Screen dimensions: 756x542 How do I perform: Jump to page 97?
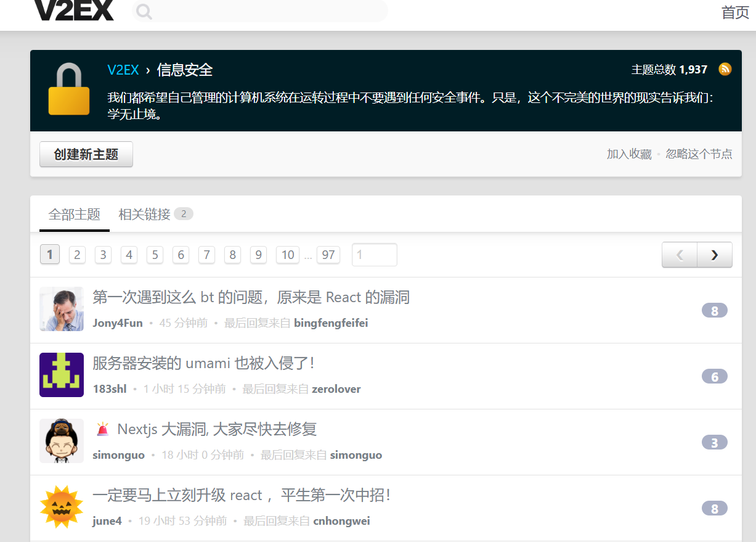click(328, 255)
